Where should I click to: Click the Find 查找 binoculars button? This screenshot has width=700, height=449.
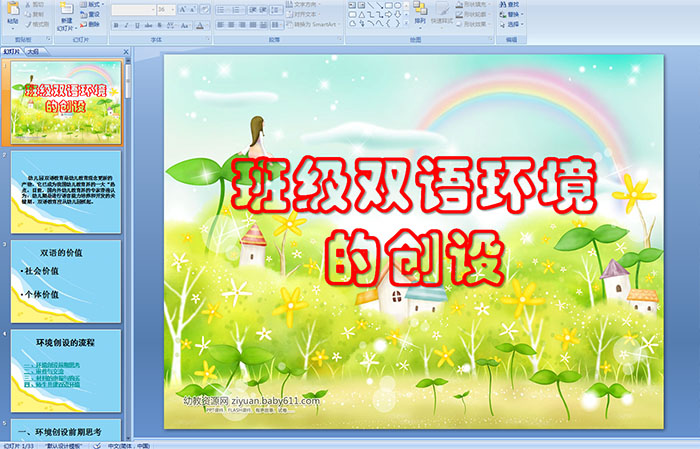coord(509,4)
